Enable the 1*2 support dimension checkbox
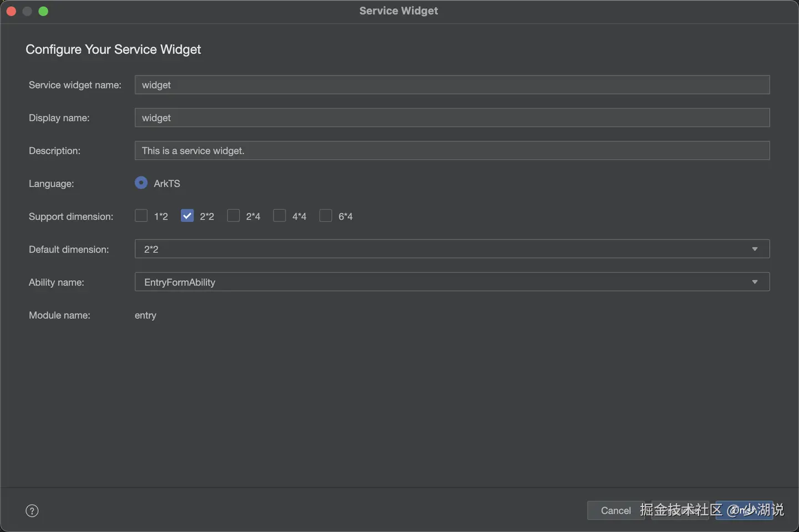The image size is (799, 532). 141,216
